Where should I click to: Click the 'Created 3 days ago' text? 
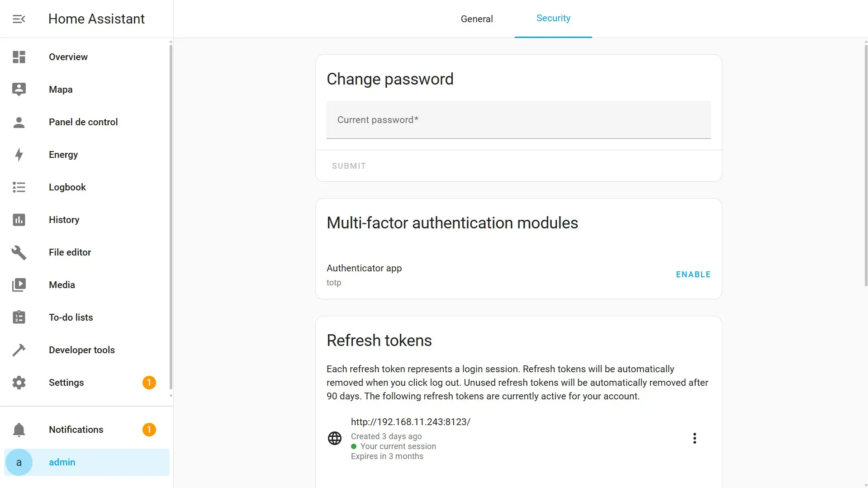pyautogui.click(x=386, y=436)
